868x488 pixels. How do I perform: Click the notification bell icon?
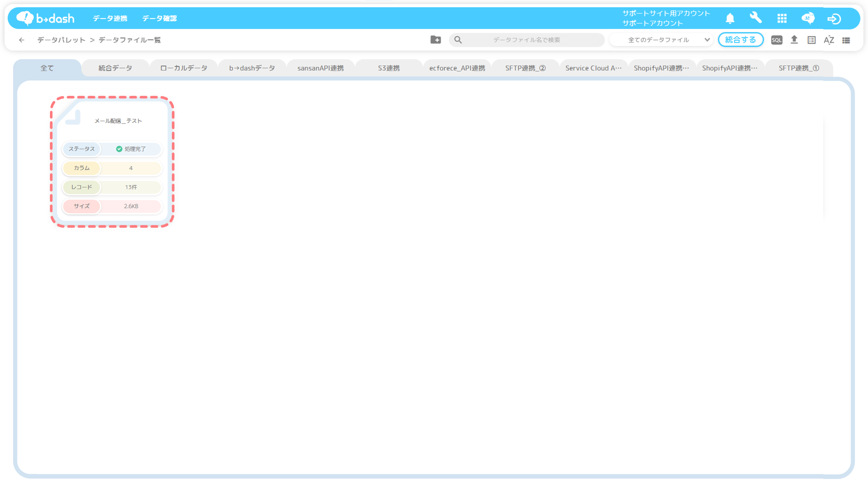click(x=730, y=18)
